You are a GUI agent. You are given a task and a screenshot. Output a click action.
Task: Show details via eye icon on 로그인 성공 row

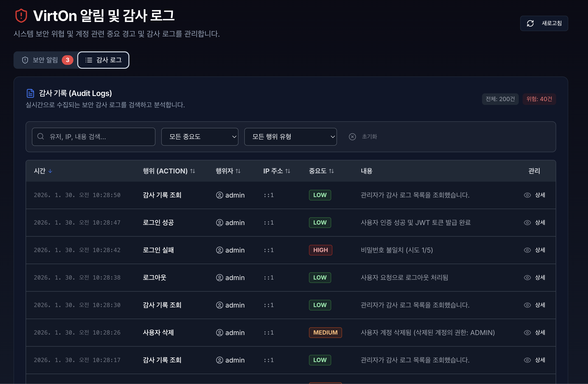(527, 222)
